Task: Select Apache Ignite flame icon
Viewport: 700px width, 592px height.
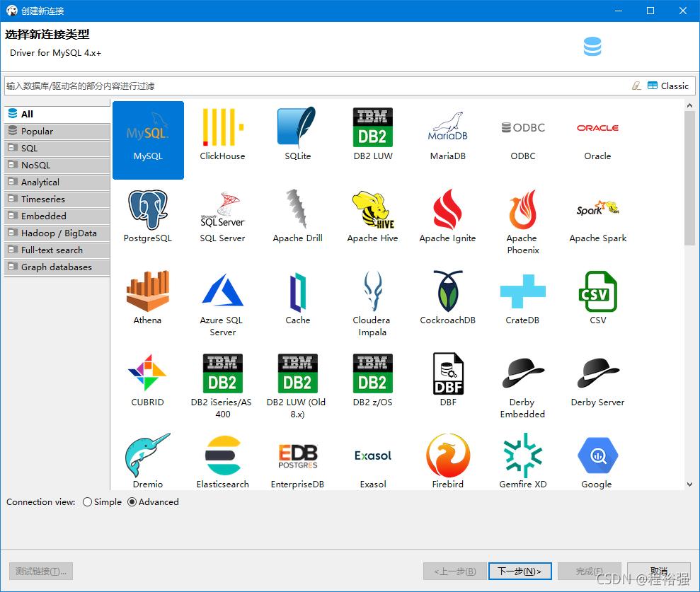Action: (x=448, y=209)
